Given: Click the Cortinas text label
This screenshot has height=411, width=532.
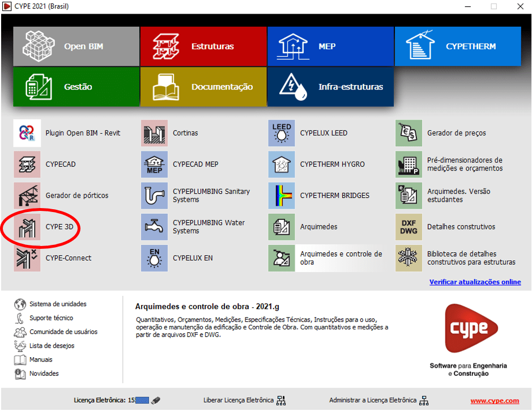Looking at the screenshot, I should (x=185, y=133).
